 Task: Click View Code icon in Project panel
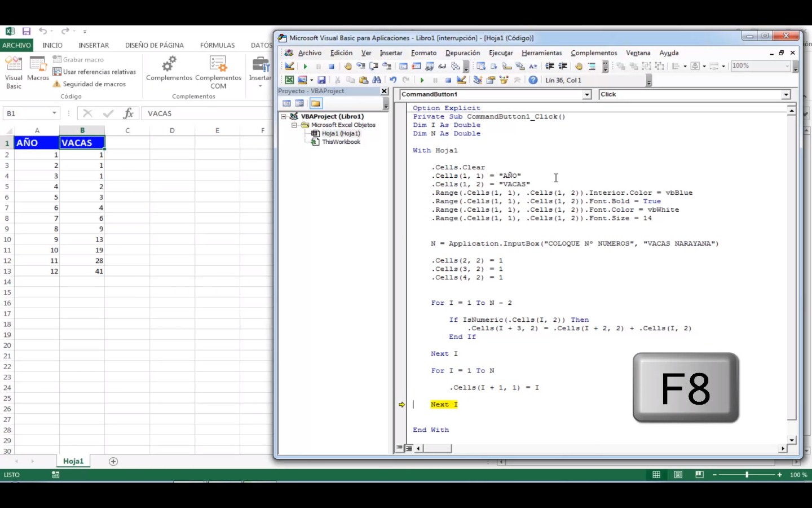286,103
